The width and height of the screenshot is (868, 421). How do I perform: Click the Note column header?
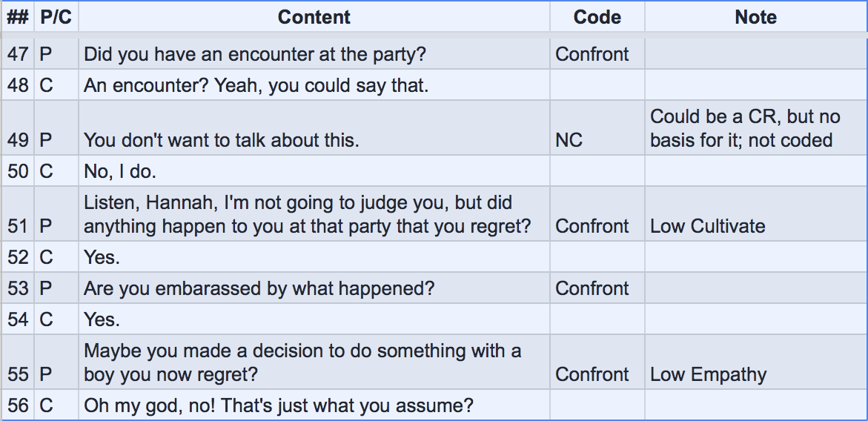coord(755,17)
